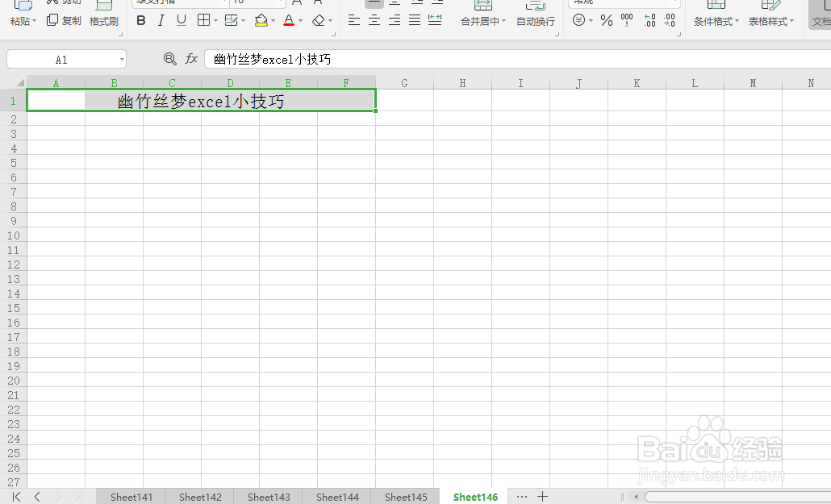Apply percent style
831x504 pixels.
[607, 21]
